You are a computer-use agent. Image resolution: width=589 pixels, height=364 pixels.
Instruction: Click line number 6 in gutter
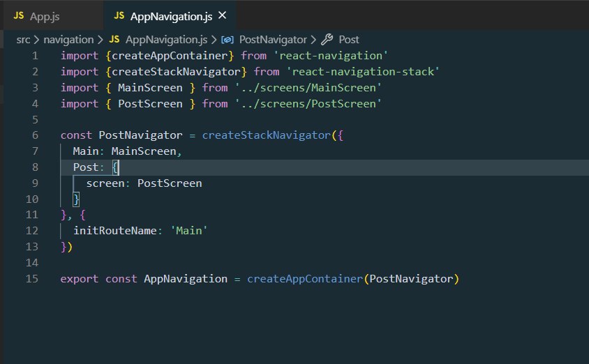(x=35, y=135)
